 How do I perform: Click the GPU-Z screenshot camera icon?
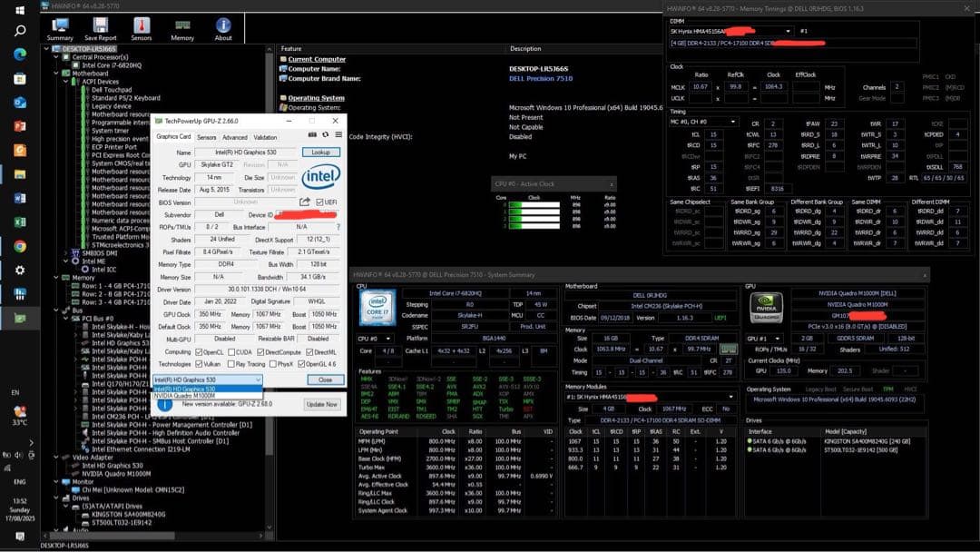(x=311, y=134)
